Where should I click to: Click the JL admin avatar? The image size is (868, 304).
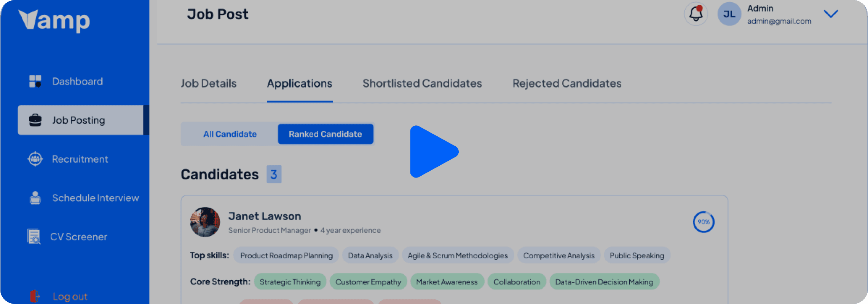[729, 14]
